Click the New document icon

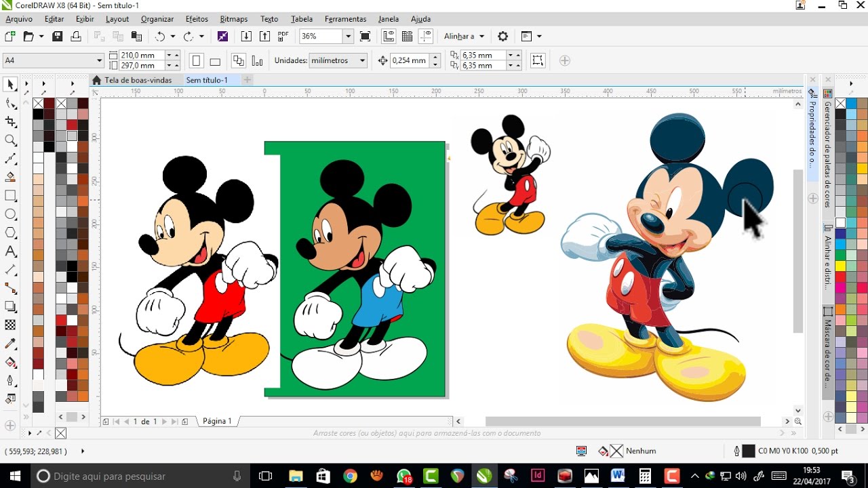pyautogui.click(x=10, y=36)
